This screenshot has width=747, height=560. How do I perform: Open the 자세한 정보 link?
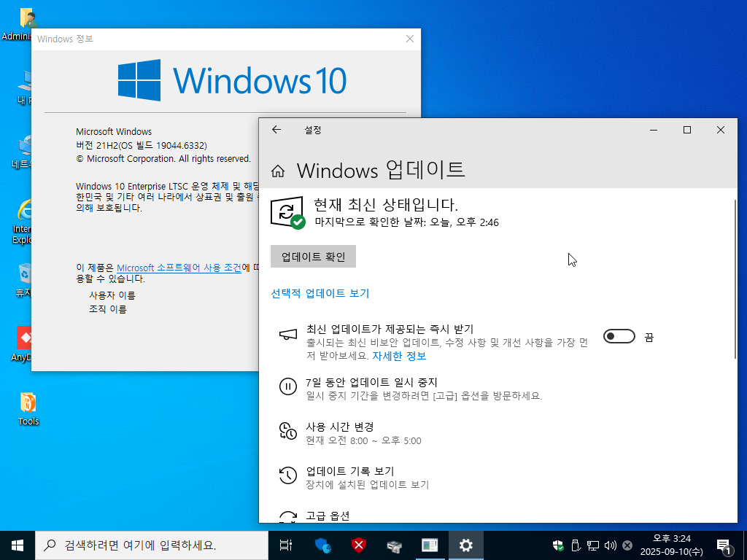[399, 356]
